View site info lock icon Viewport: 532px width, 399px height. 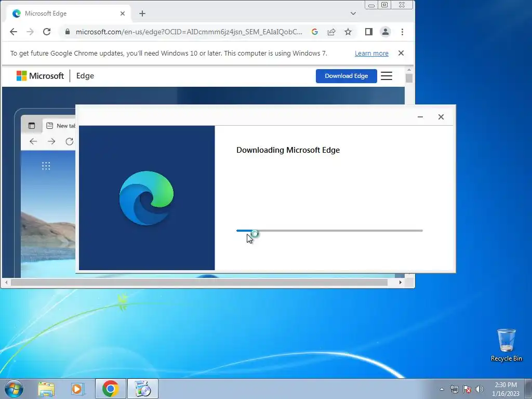click(x=68, y=32)
